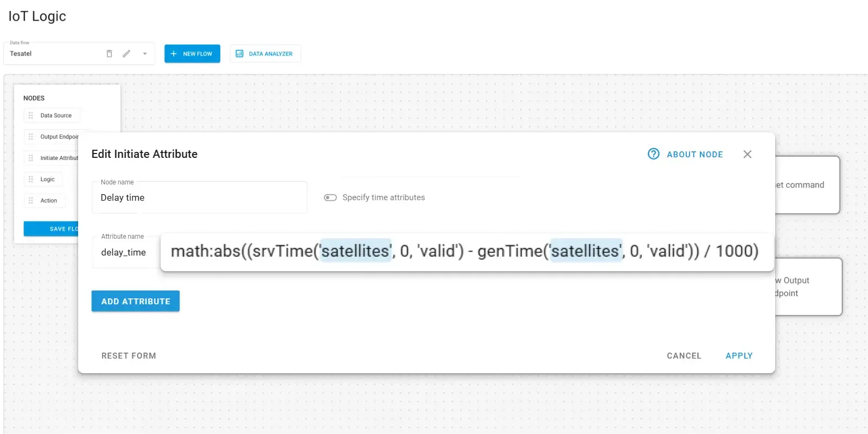
Task: Close the Edit Initiate Attribute dialog
Action: pos(747,155)
